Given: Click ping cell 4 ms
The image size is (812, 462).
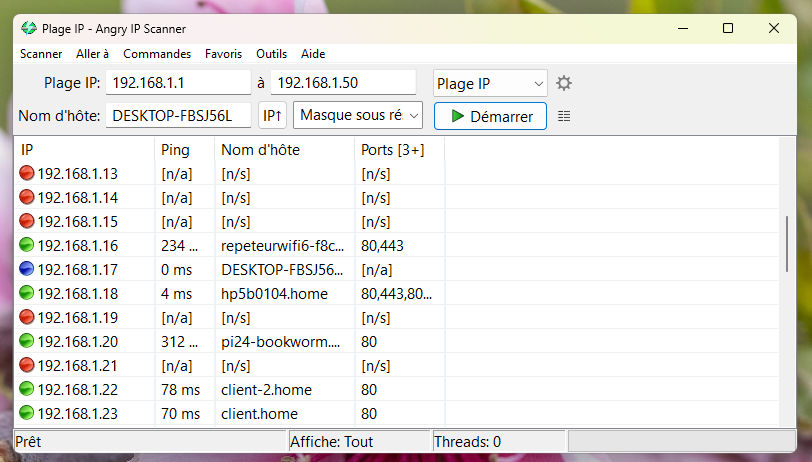Looking at the screenshot, I should (x=176, y=294).
